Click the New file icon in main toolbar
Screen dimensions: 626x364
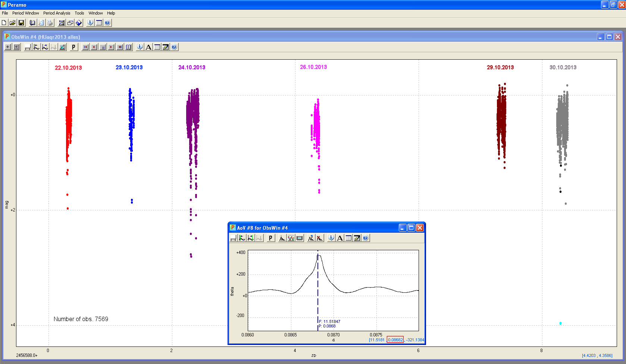[x=4, y=23]
